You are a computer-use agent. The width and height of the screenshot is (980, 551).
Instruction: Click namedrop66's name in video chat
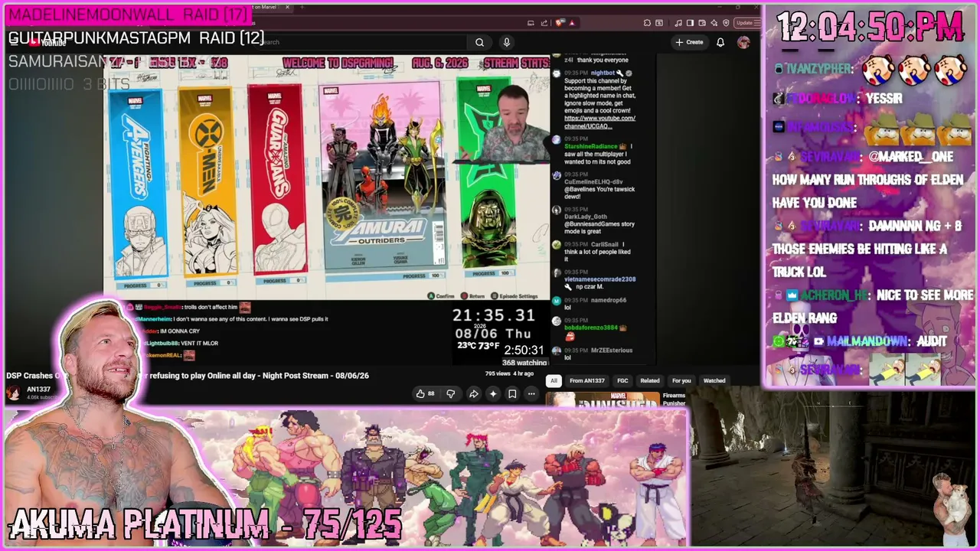[x=609, y=300]
